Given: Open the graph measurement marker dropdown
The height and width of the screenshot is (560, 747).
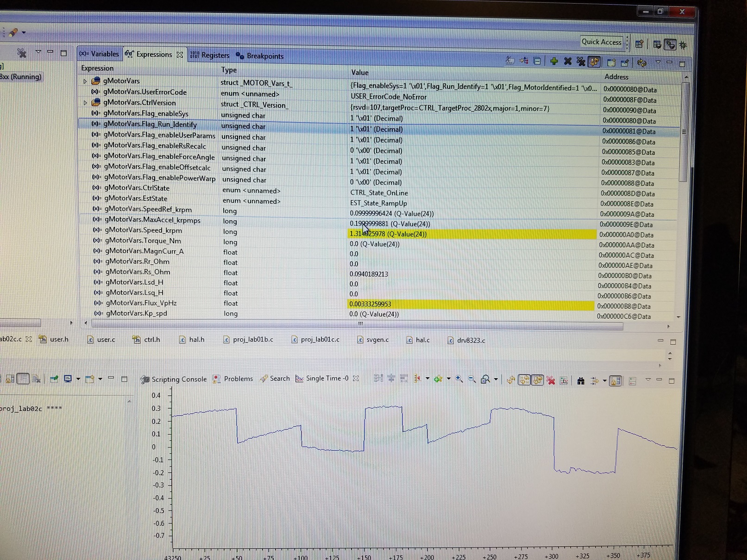Looking at the screenshot, I should (427, 379).
